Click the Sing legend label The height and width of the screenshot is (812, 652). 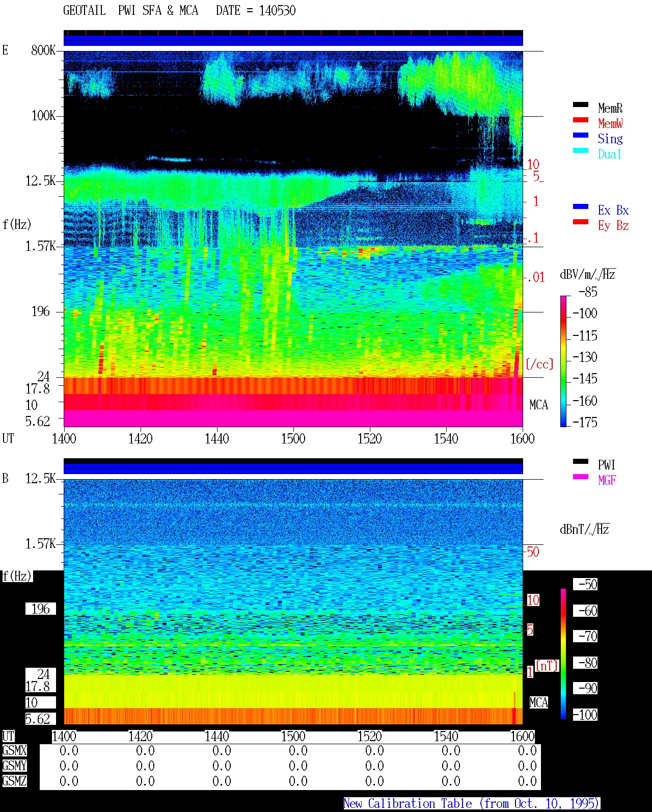[610, 139]
